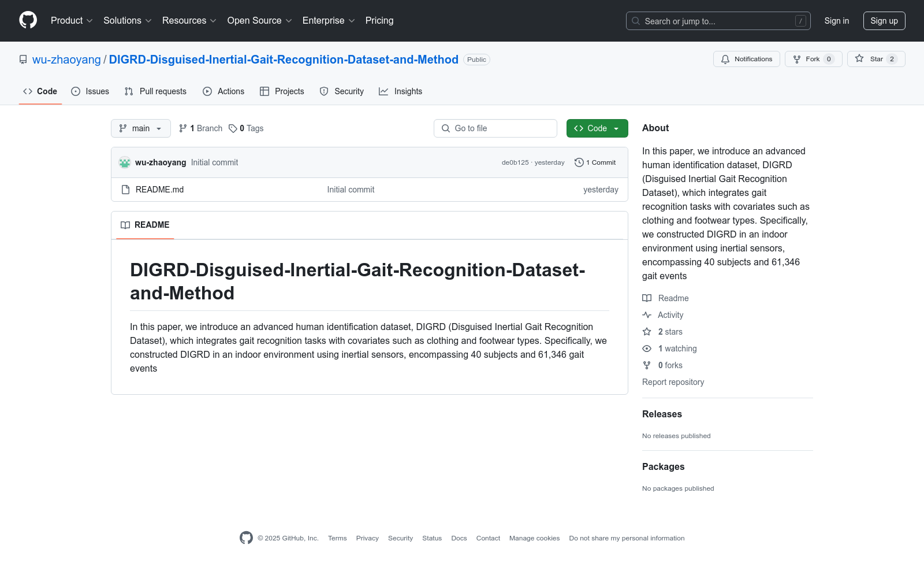Open commit hash de0b125

pos(515,162)
